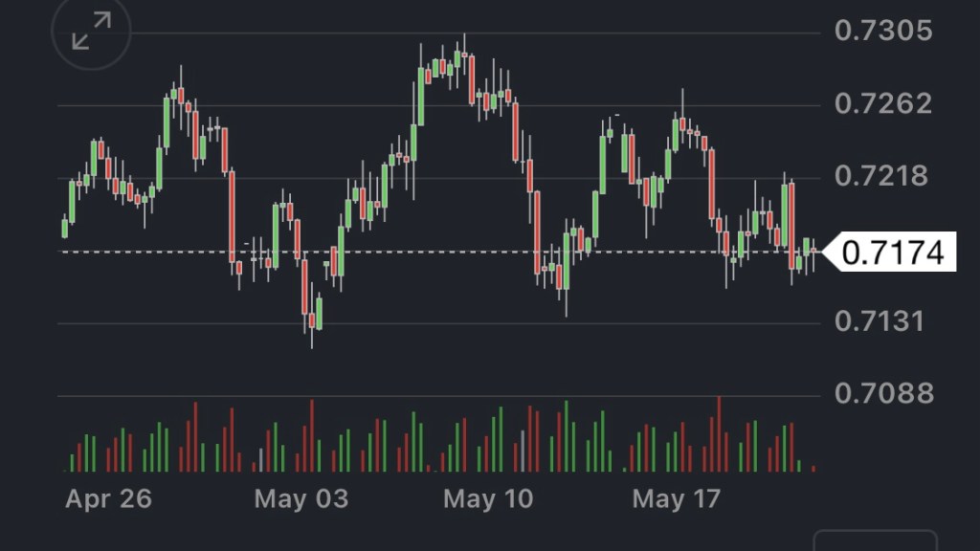Click the dashed current price line

pyautogui.click(x=431, y=252)
